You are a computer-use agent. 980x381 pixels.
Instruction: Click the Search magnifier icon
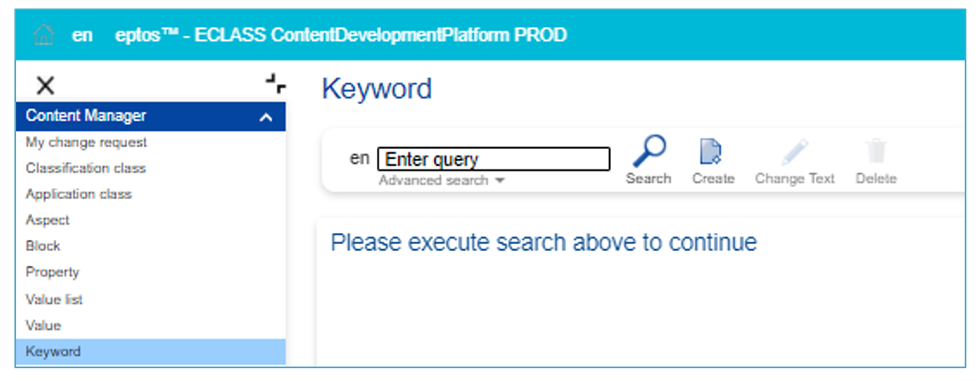coord(648,154)
